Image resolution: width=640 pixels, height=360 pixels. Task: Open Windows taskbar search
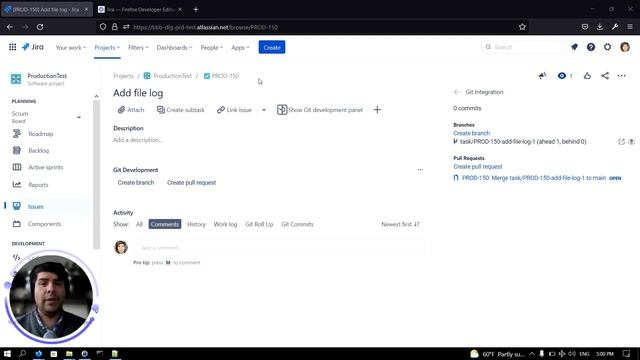[22, 353]
